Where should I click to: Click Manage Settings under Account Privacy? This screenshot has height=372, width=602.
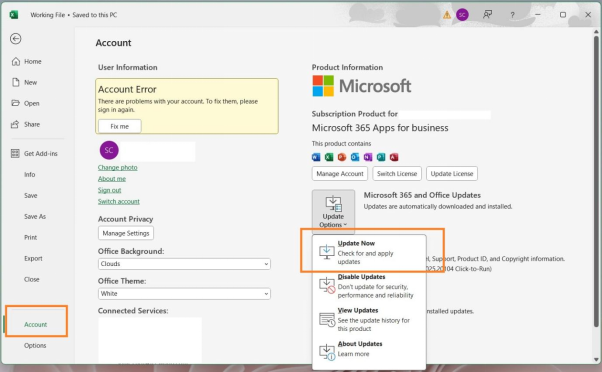[126, 233]
